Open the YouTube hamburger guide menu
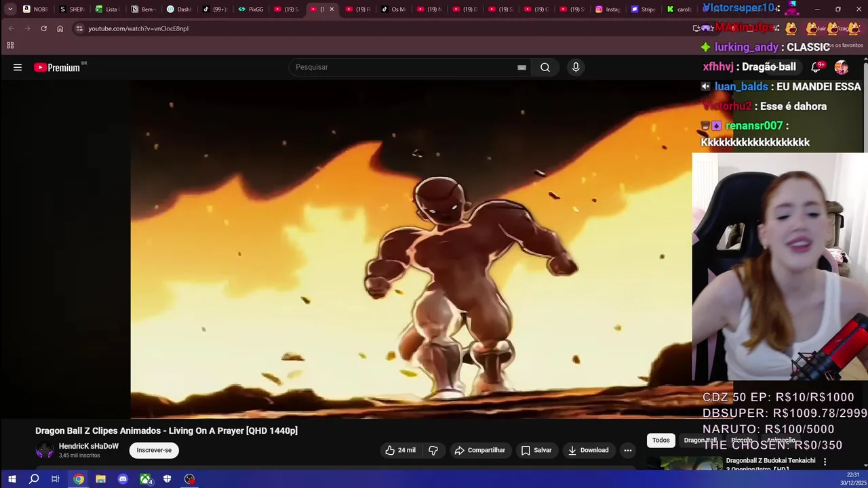 point(18,67)
